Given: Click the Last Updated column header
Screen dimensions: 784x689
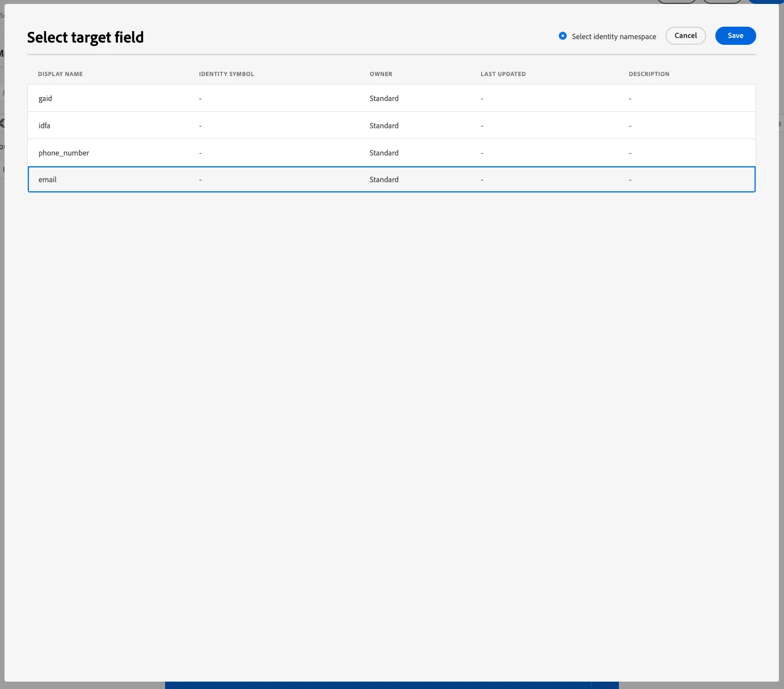Looking at the screenshot, I should [503, 74].
